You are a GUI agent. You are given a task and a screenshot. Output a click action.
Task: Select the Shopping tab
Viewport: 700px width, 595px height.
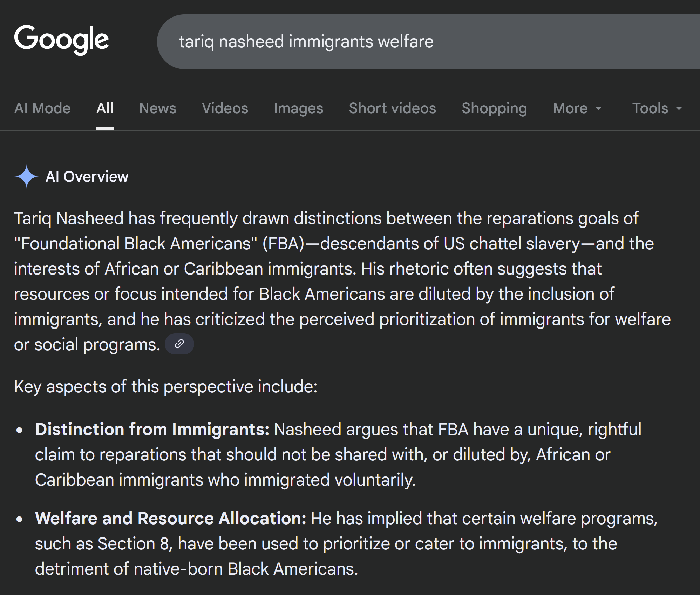[x=494, y=108]
